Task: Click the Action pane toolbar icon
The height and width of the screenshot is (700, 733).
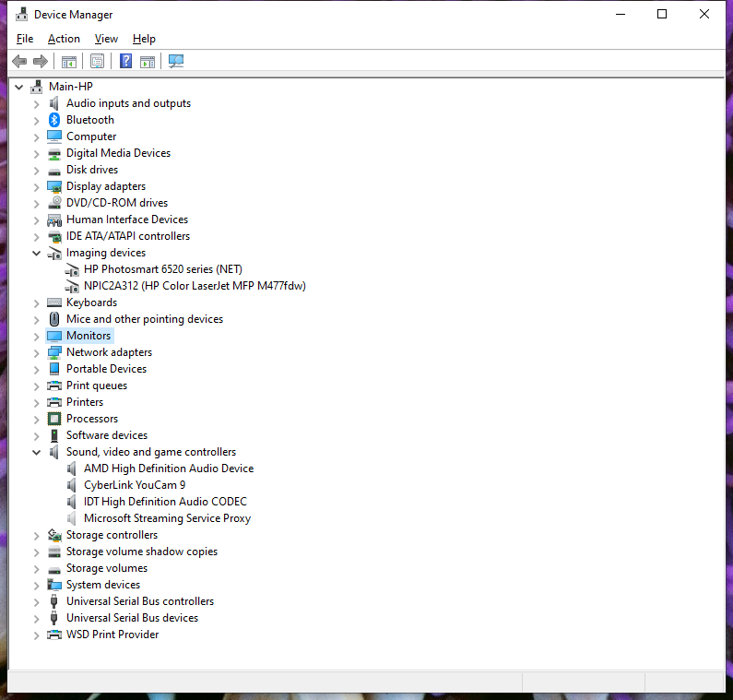Action: pos(148,61)
